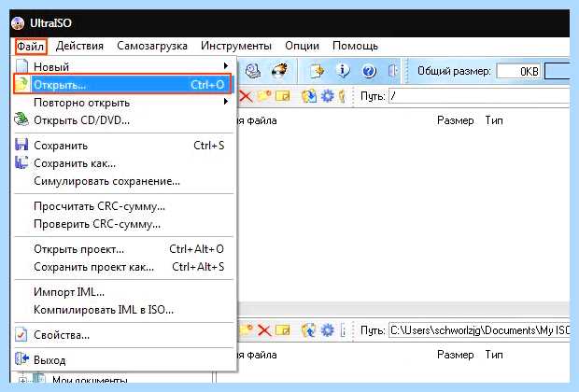The width and height of the screenshot is (579, 392).
Task: Select Компилировать IML в ISO... entry
Action: coord(123,310)
